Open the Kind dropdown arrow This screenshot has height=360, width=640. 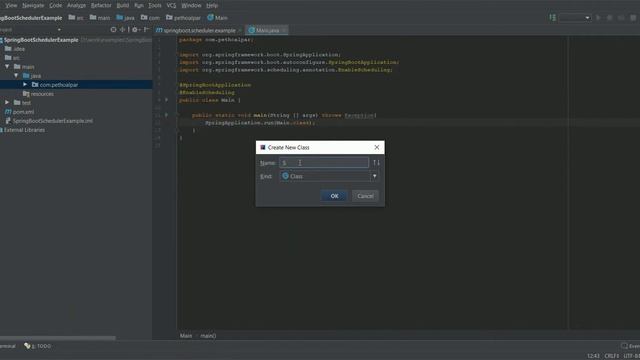click(x=374, y=176)
